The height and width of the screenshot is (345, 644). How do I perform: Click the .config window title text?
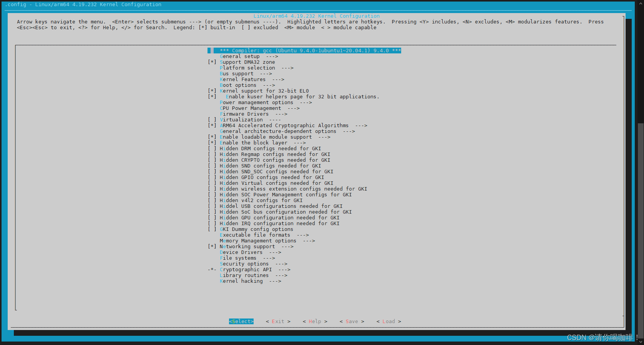[x=83, y=5]
